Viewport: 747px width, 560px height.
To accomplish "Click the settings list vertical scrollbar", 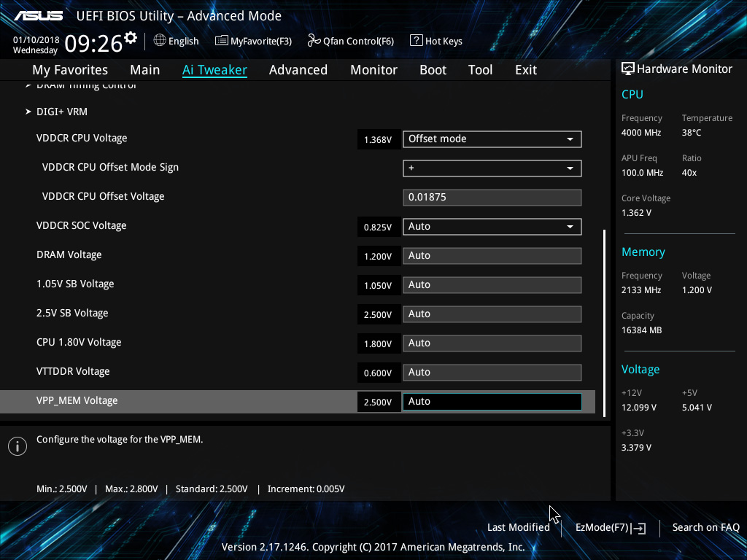I will [x=604, y=323].
